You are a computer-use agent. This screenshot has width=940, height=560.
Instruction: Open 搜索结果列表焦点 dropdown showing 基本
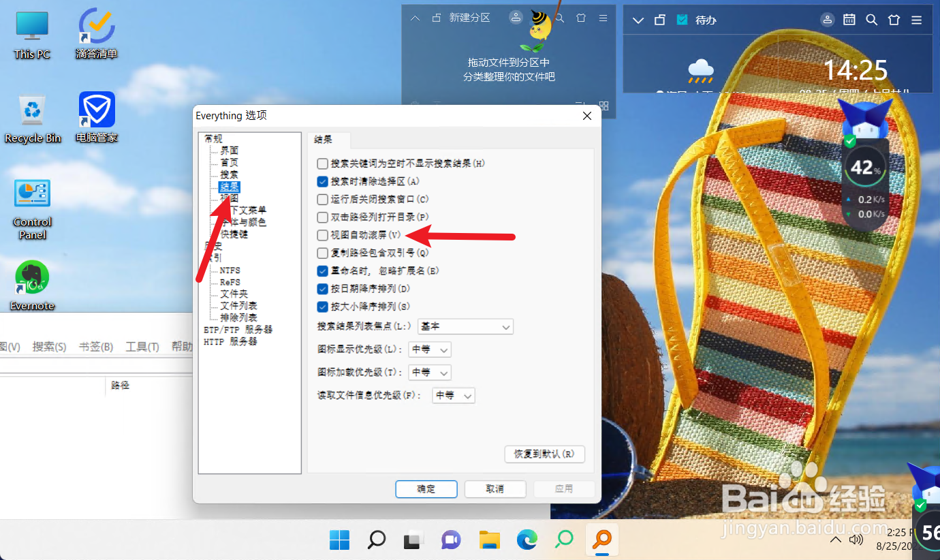465,327
